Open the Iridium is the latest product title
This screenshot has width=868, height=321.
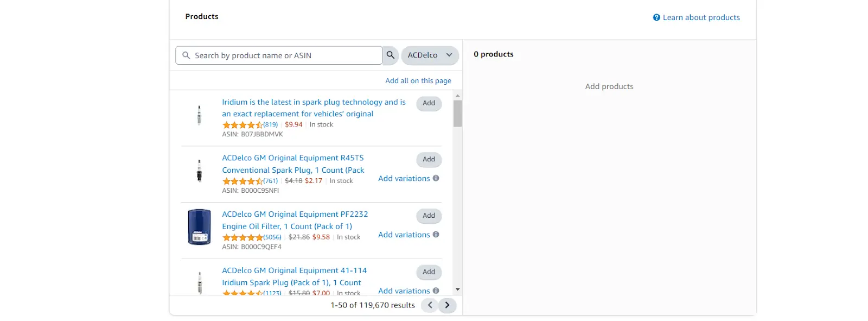tap(314, 108)
